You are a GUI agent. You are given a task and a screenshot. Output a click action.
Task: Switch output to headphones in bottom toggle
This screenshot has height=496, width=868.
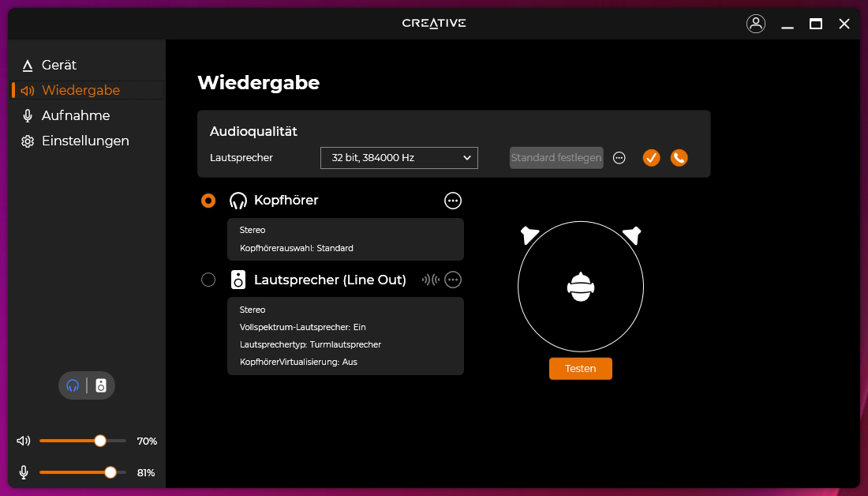(x=73, y=385)
